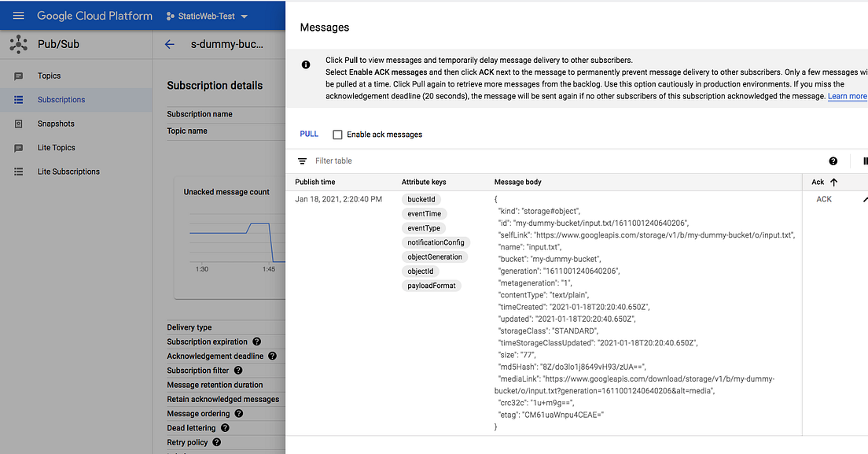
Task: Open the Subscription expiration help tooltip
Action: coord(256,341)
